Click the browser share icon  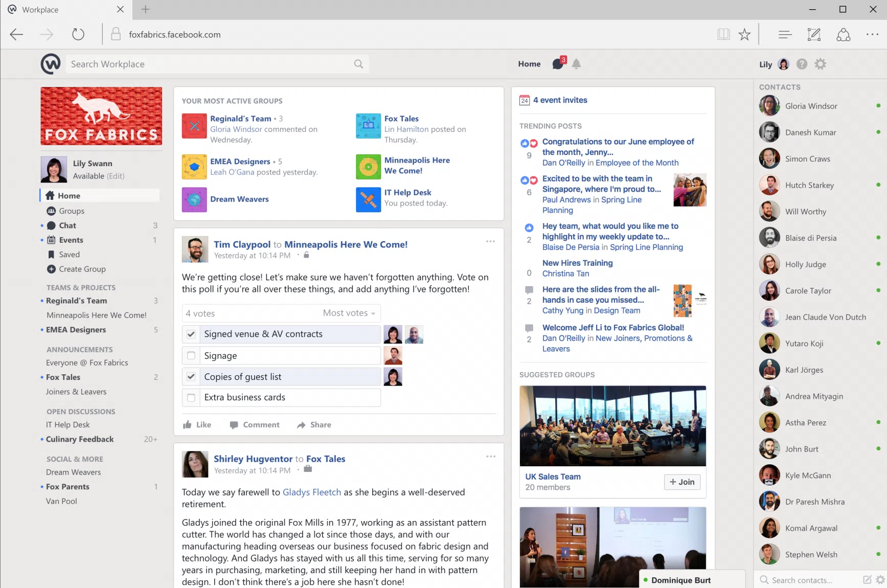tap(843, 35)
